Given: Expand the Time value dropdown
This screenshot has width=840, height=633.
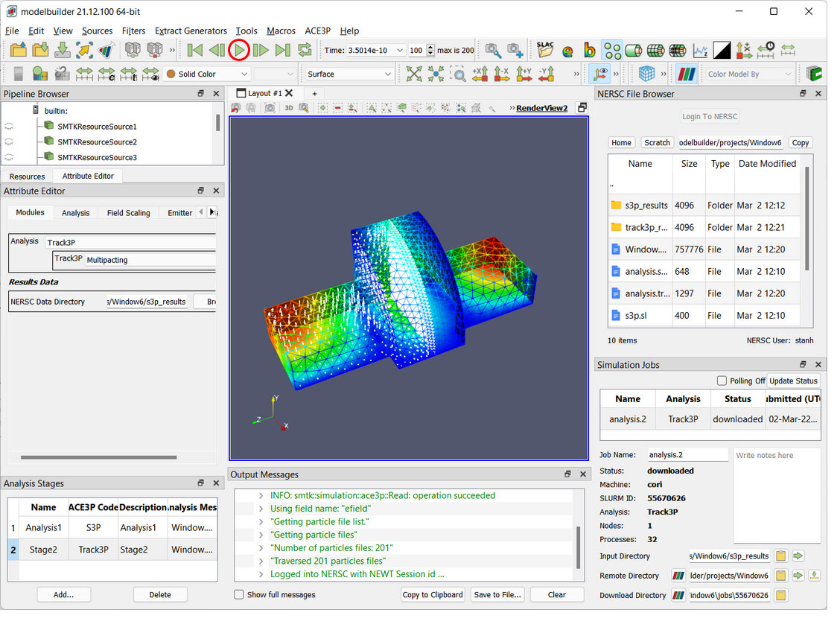Looking at the screenshot, I should 400,51.
